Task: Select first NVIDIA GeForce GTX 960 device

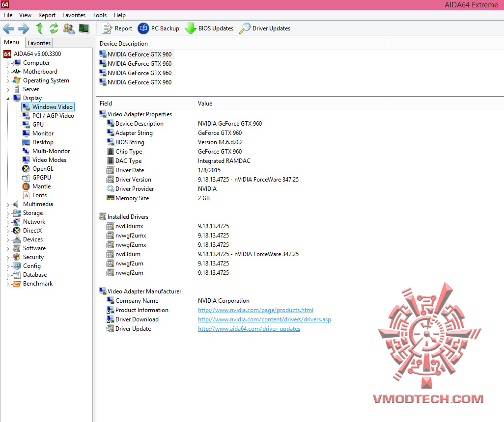Action: [x=135, y=54]
